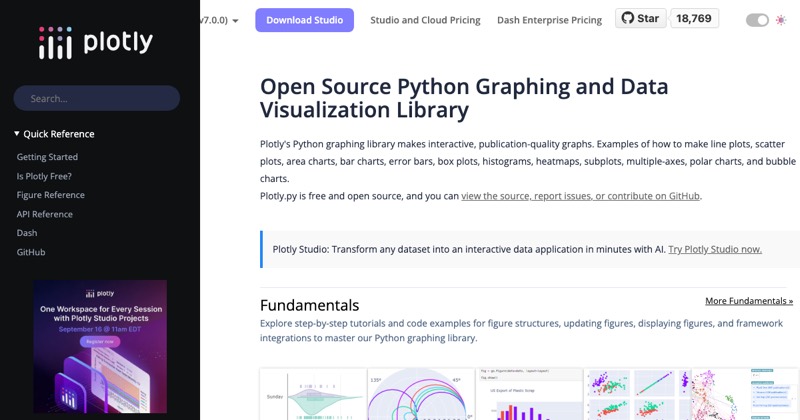
Task: Open Dash Enterprise Pricing
Action: pyautogui.click(x=549, y=20)
